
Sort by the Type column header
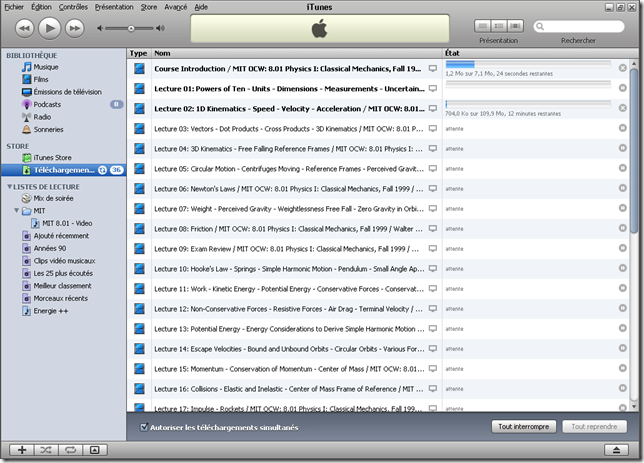click(x=139, y=53)
